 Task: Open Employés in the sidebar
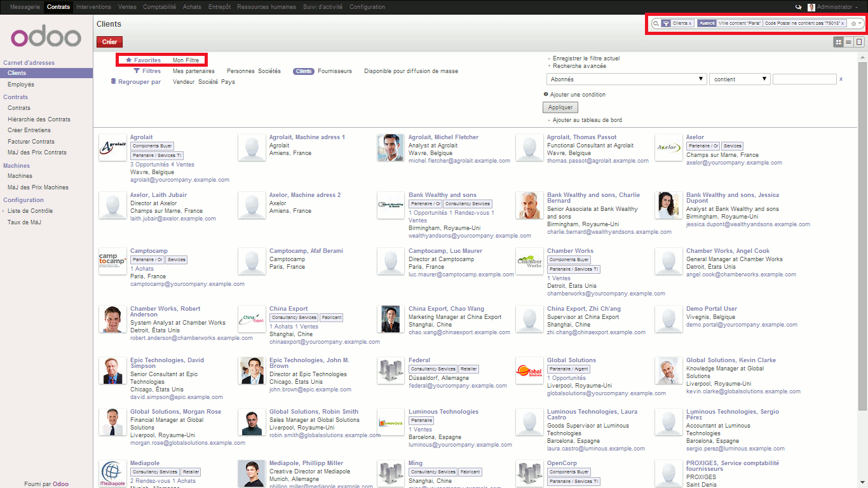(21, 85)
